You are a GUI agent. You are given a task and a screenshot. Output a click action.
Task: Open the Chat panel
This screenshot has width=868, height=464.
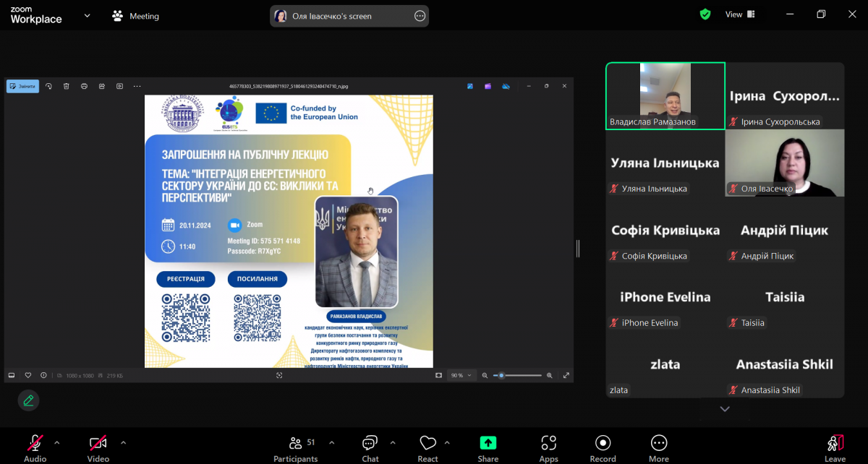370,448
